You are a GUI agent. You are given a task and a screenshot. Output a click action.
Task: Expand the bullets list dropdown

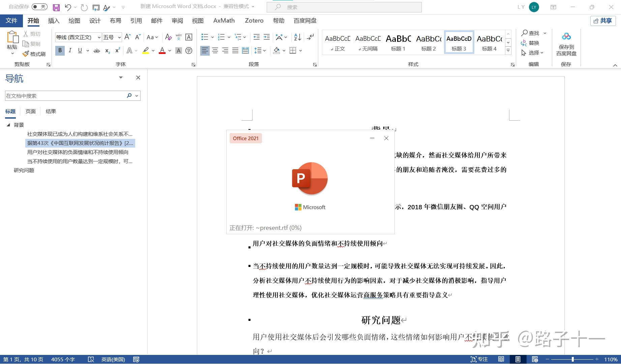click(212, 37)
